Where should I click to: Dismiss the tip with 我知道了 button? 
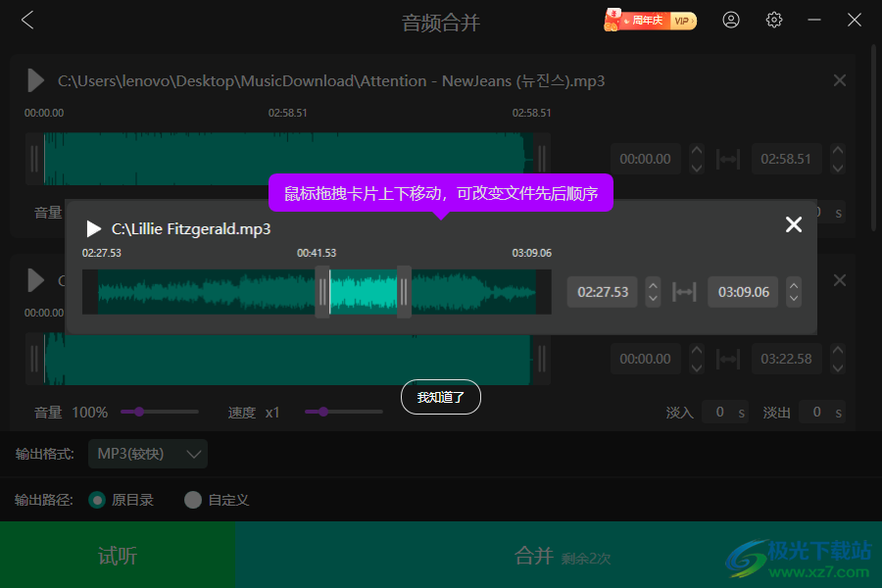[x=440, y=397]
